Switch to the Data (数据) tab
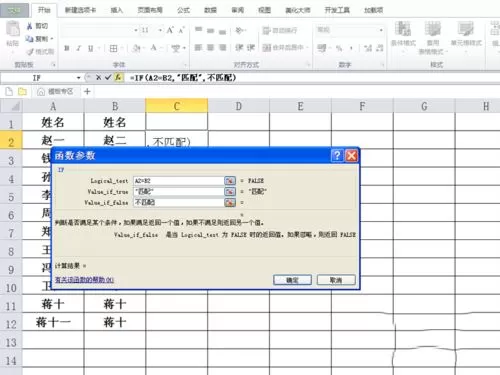 pos(210,10)
